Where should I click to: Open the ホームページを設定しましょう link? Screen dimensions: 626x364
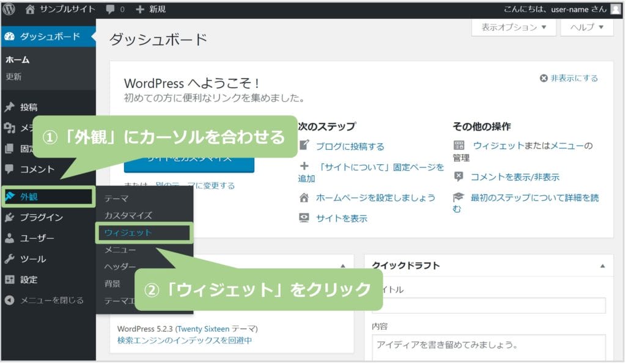pyautogui.click(x=376, y=197)
